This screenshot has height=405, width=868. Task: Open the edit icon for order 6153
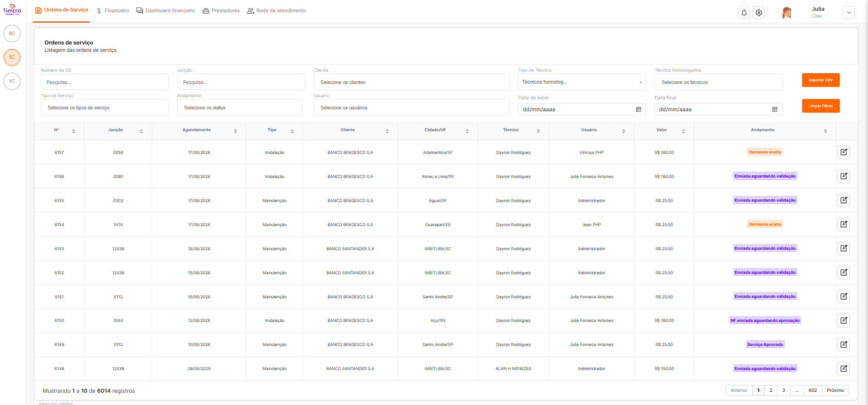[x=843, y=248]
